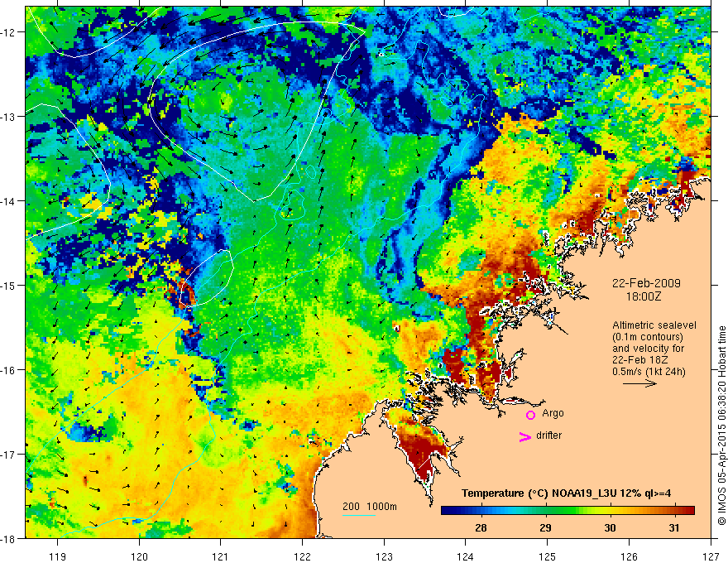Click longitude axis label "123"
Viewport: 728px width, 563px height.
(384, 556)
